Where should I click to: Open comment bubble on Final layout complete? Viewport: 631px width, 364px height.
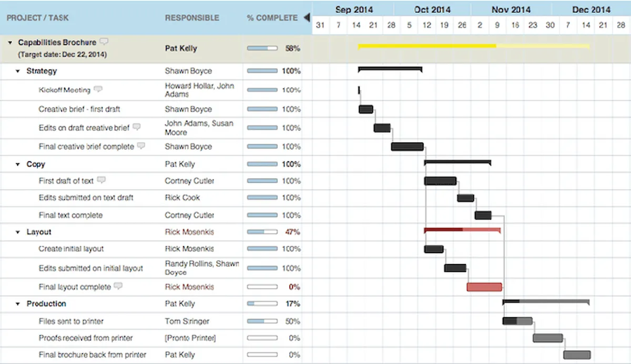tap(118, 286)
